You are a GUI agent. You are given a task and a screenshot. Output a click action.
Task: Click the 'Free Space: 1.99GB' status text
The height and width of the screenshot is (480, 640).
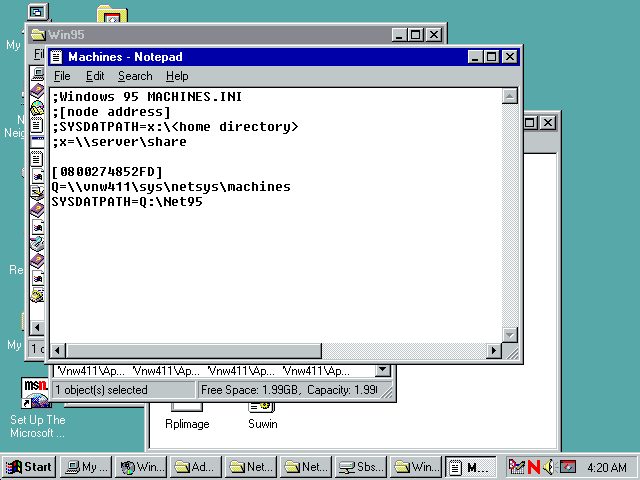point(249,390)
